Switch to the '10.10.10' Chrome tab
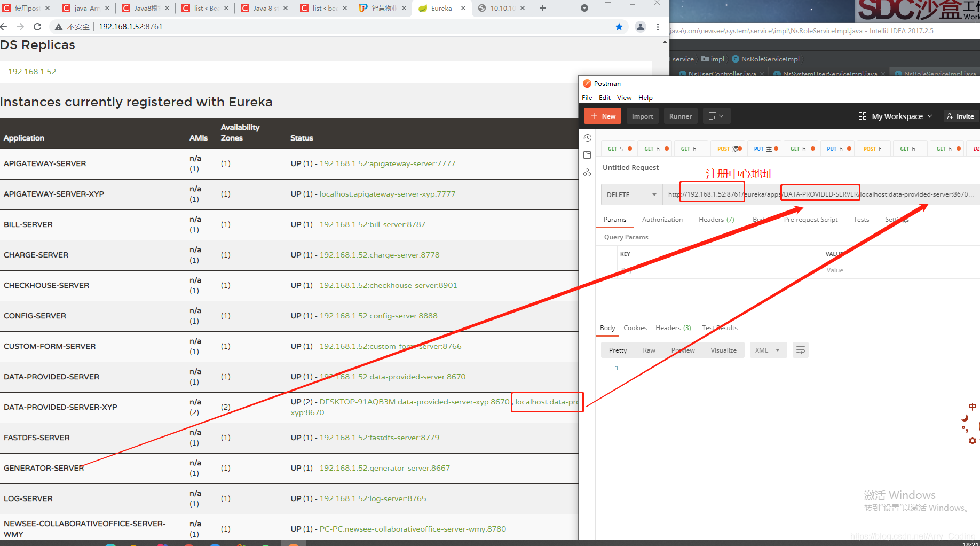 pyautogui.click(x=502, y=8)
